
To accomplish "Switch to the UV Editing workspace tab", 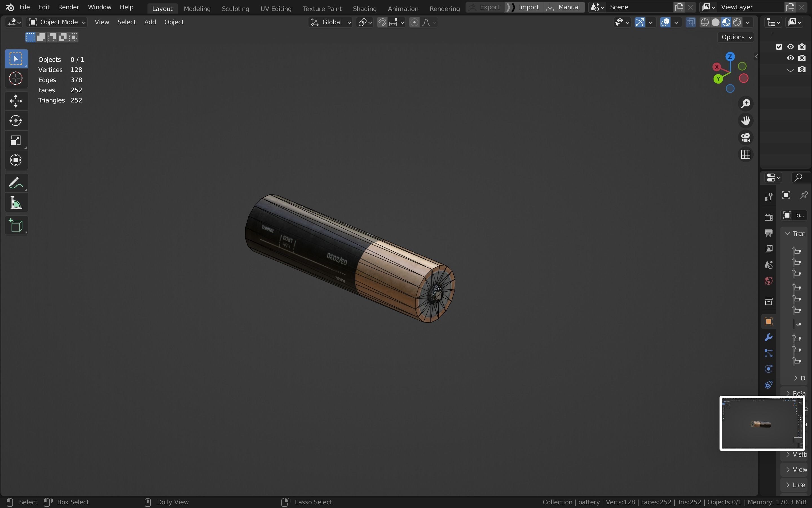I will 276,9.
